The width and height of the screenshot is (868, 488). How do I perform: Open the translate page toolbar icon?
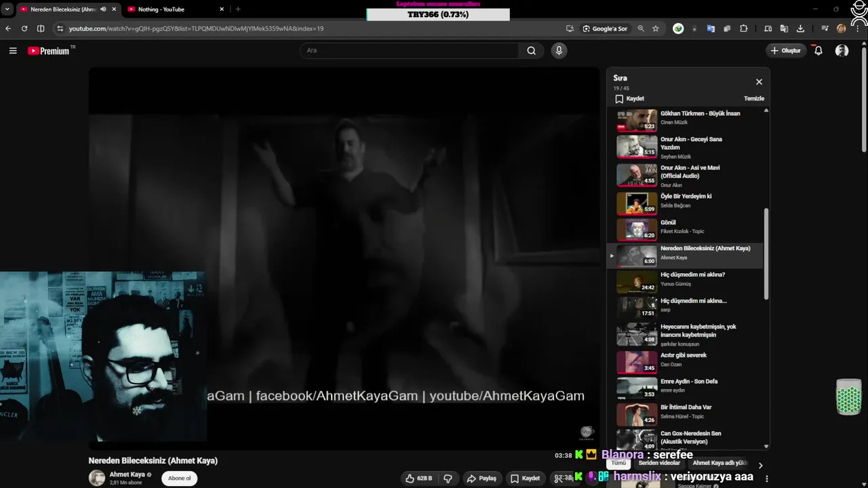784,28
